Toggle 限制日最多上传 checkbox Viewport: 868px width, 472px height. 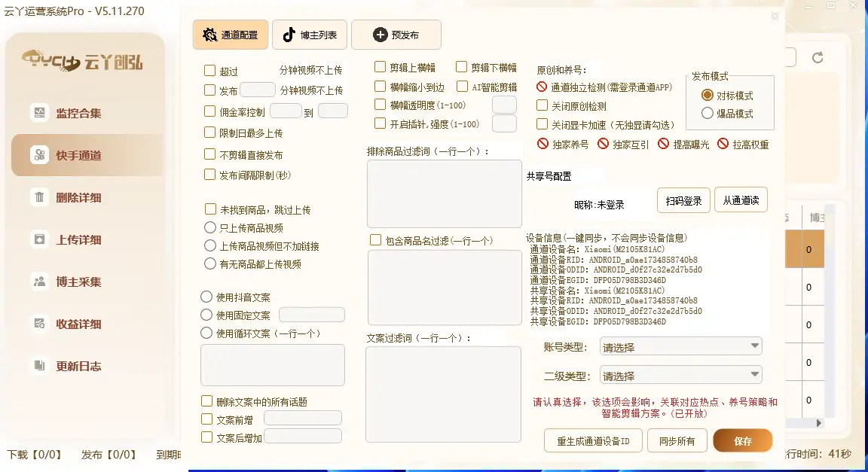pyautogui.click(x=209, y=132)
